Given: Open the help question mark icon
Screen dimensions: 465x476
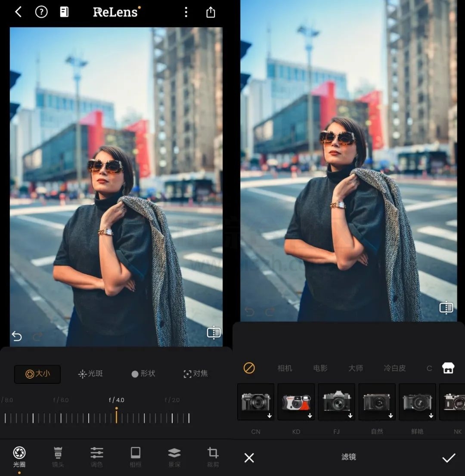Looking at the screenshot, I should pos(41,12).
